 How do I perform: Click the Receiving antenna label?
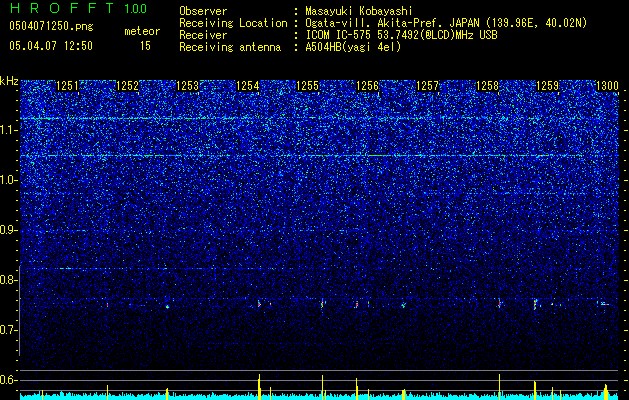230,47
